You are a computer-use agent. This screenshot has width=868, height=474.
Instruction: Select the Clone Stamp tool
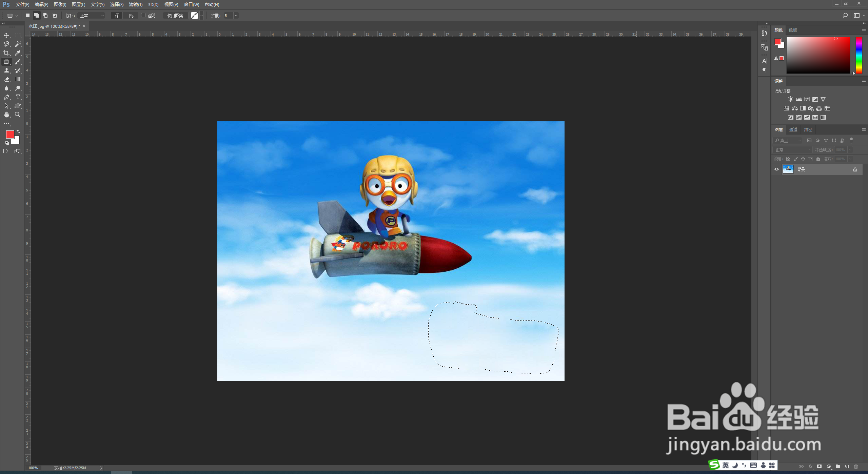[x=6, y=70]
